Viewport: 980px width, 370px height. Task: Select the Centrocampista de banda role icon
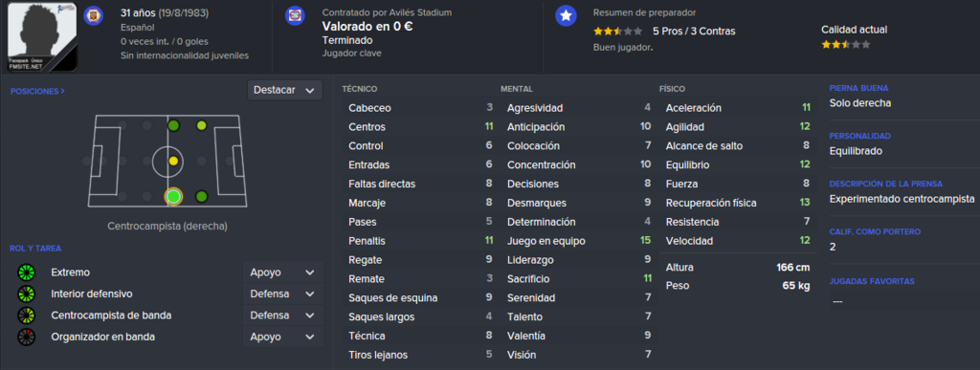(25, 316)
